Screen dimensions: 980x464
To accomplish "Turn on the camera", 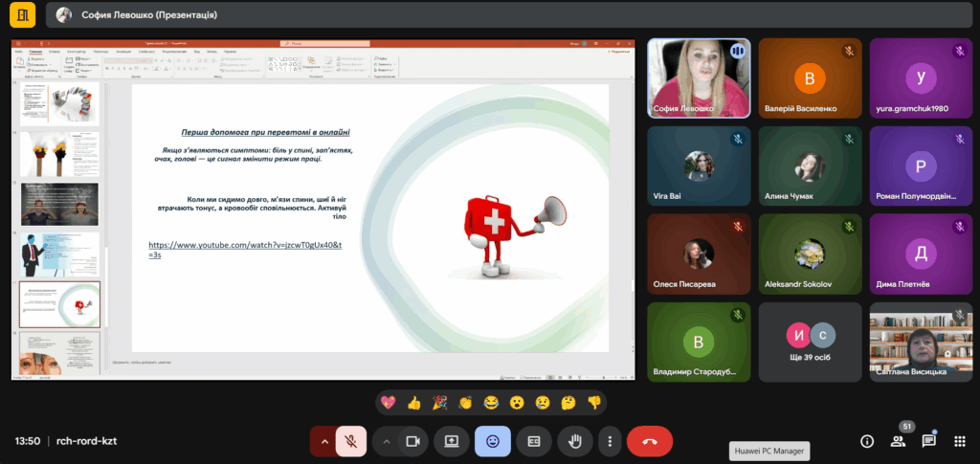I will click(413, 441).
